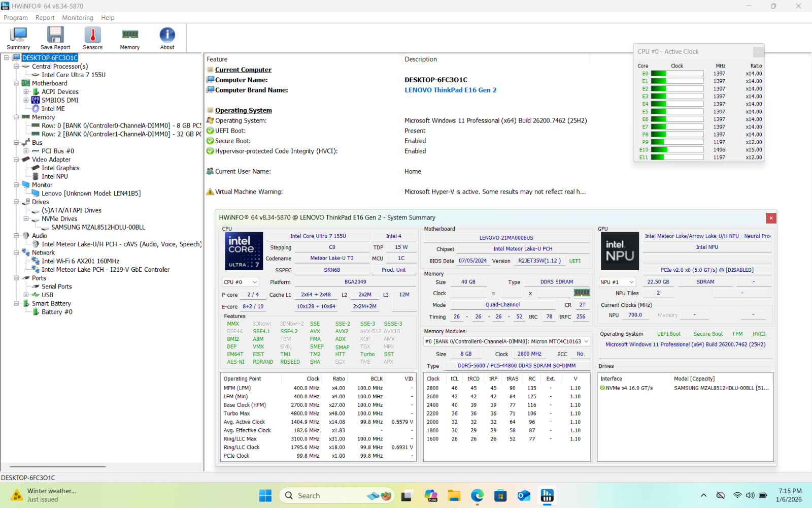Open the NPU #1 selector dropdown
The width and height of the screenshot is (812, 508).
coord(617,282)
